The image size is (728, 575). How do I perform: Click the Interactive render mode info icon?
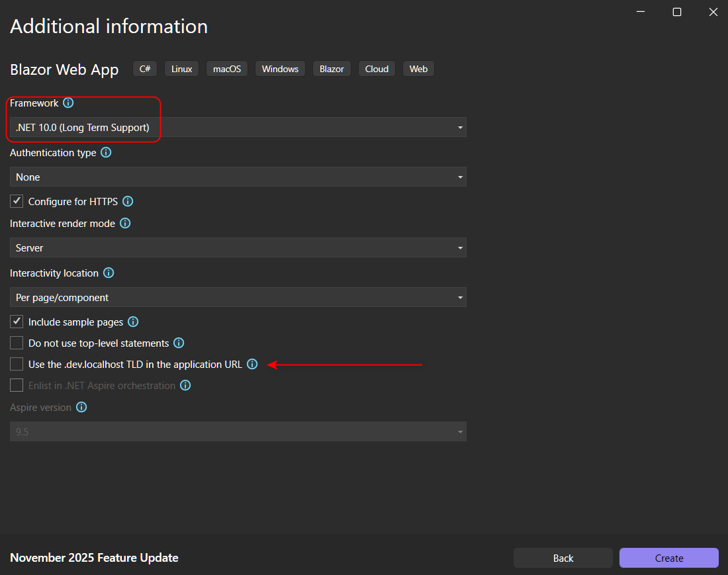coord(124,224)
